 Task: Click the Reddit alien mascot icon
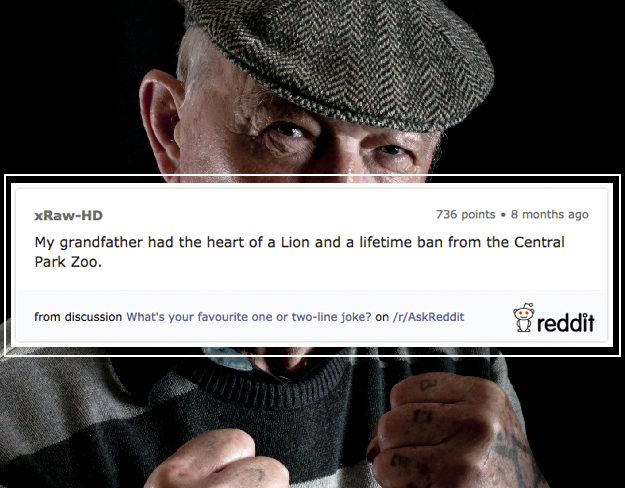click(x=523, y=317)
